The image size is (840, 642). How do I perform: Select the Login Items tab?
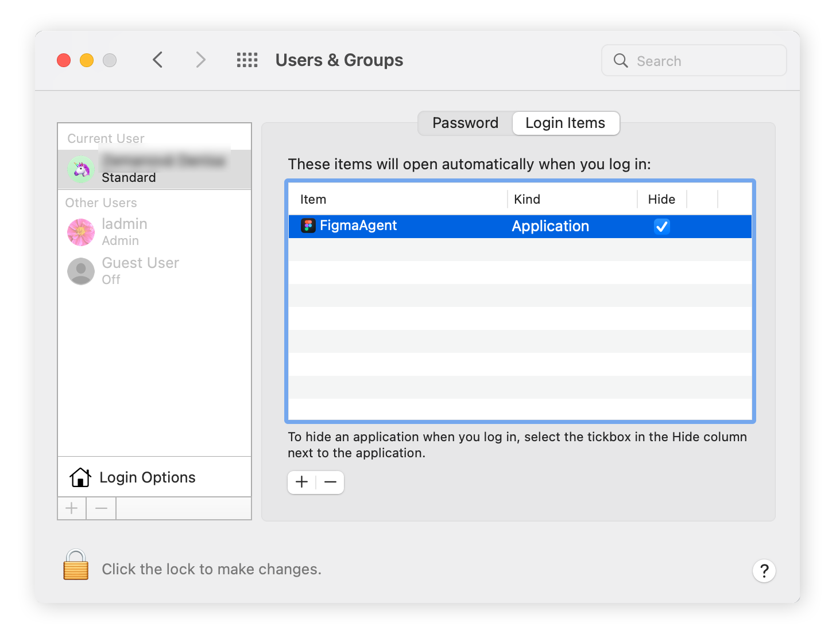(x=565, y=123)
